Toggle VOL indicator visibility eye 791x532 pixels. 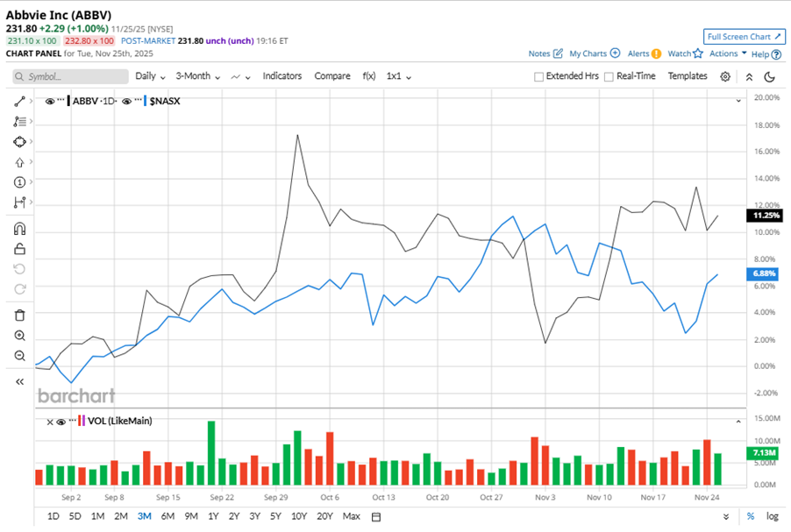pos(61,422)
